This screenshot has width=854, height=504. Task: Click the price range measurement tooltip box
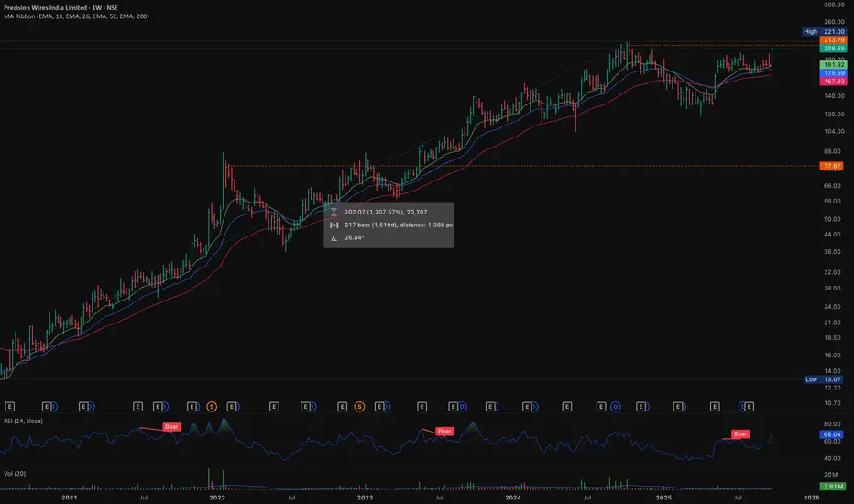[389, 225]
